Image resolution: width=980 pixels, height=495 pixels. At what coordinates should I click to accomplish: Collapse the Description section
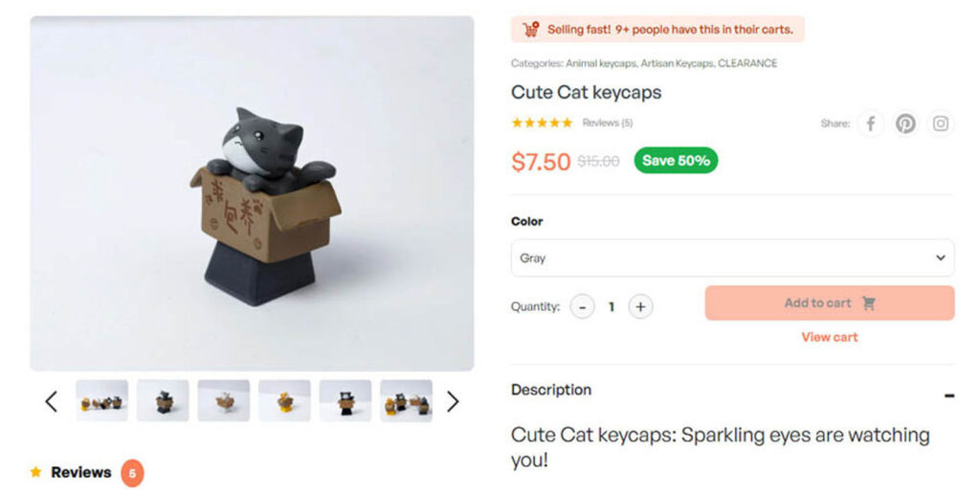948,395
